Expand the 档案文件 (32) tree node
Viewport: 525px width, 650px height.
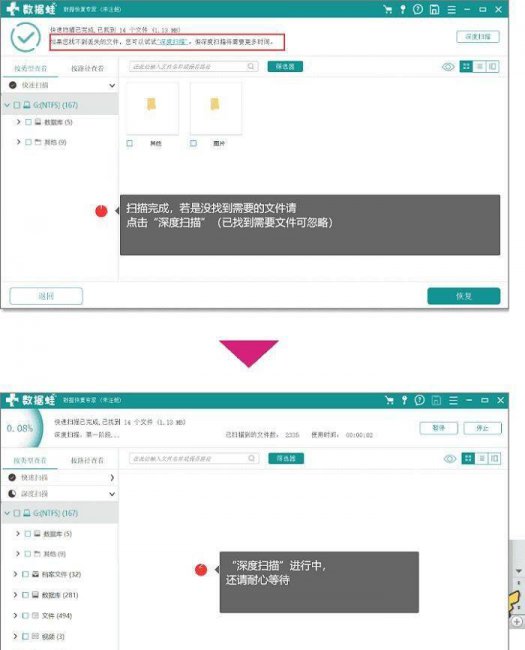coord(15,574)
